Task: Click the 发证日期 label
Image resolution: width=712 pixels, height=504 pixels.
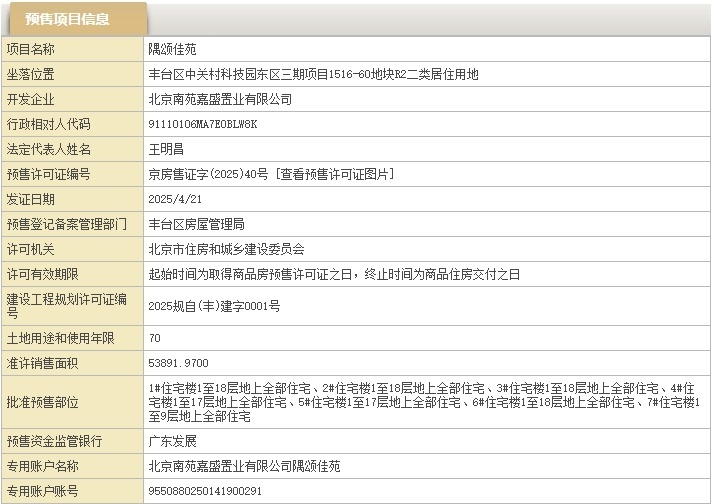Action: (x=30, y=199)
